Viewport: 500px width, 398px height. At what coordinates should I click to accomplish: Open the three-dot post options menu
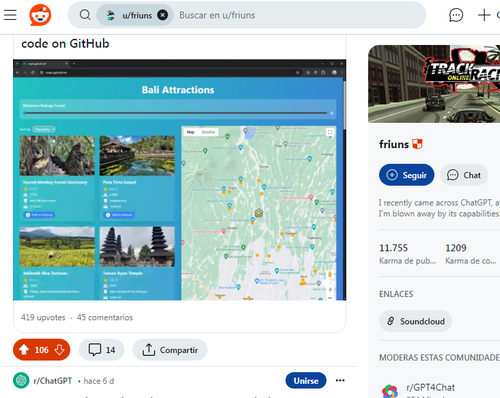point(340,380)
